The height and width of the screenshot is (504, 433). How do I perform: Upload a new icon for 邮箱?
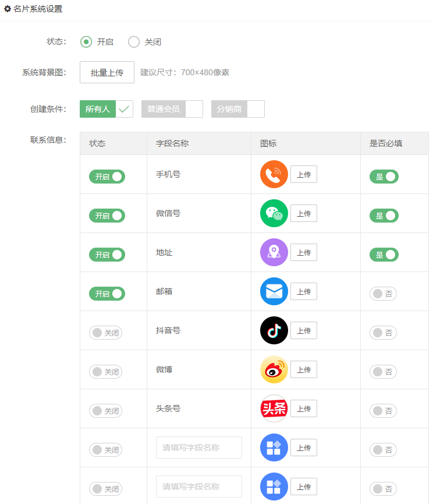click(304, 291)
